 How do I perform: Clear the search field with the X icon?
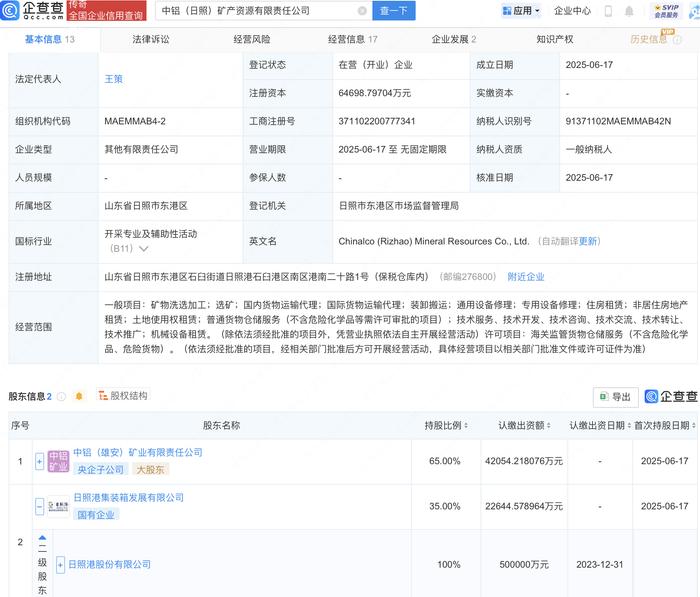362,11
